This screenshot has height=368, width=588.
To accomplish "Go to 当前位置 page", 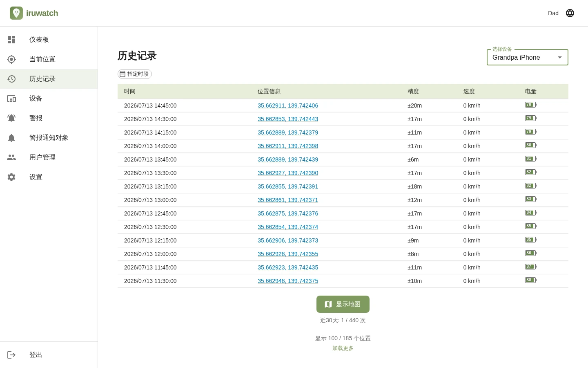I will 49,59.
